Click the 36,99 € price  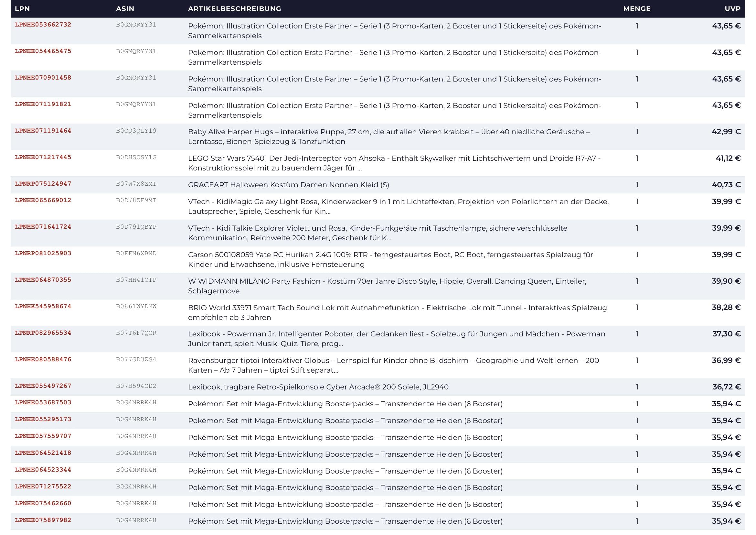click(x=726, y=360)
